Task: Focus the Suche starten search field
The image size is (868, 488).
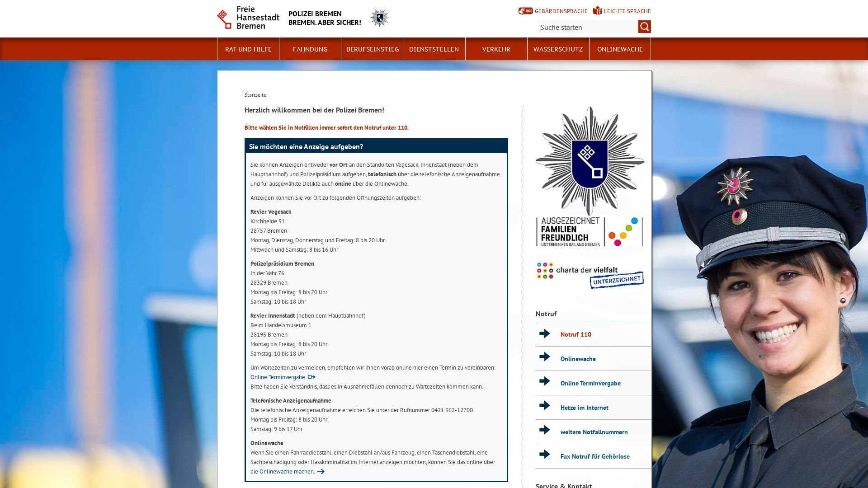Action: coord(588,27)
